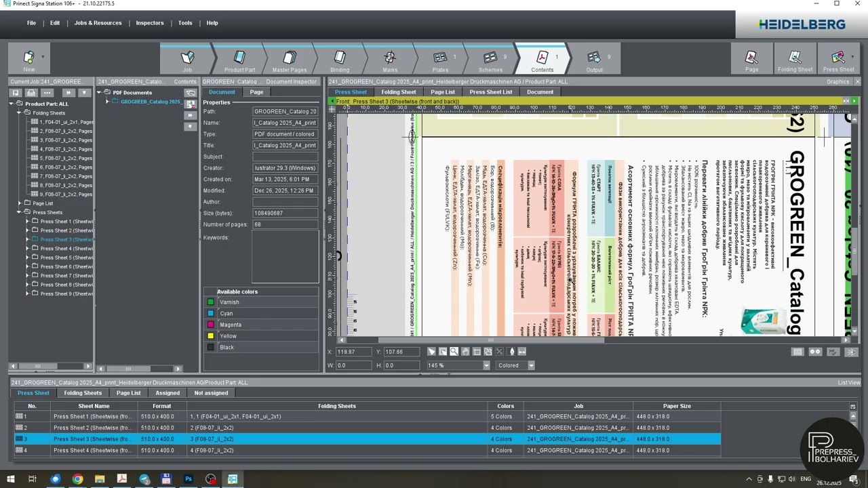The image size is (868, 488).
Task: Go to the Master Pages step
Action: point(290,59)
